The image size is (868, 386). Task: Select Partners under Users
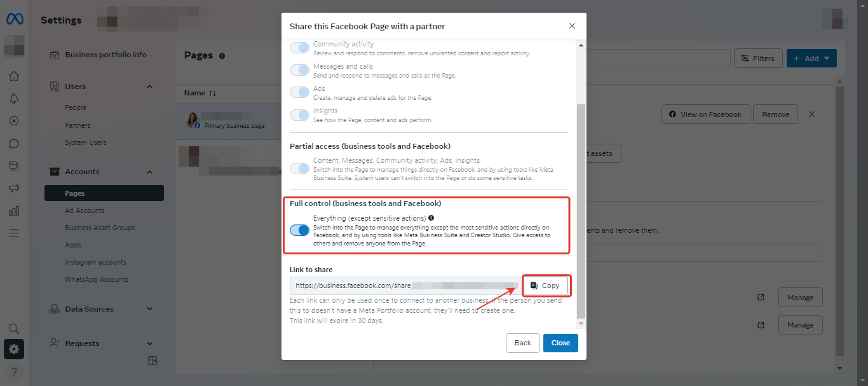78,125
